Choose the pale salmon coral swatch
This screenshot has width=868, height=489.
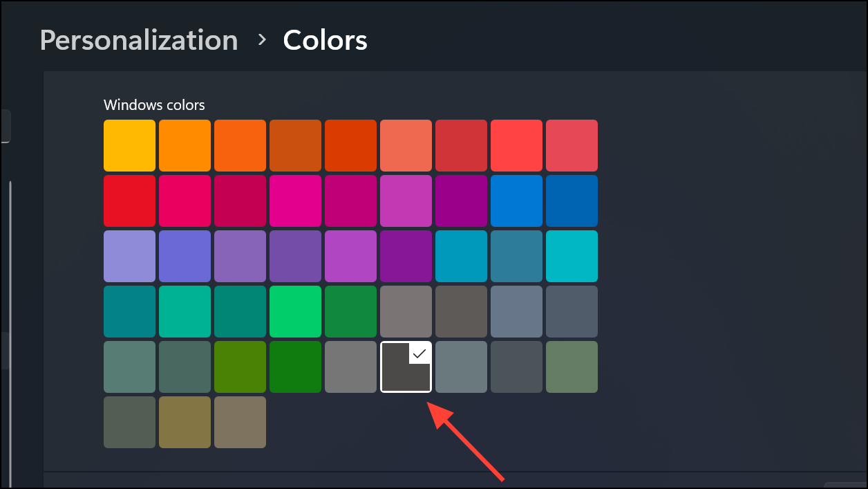tap(406, 145)
